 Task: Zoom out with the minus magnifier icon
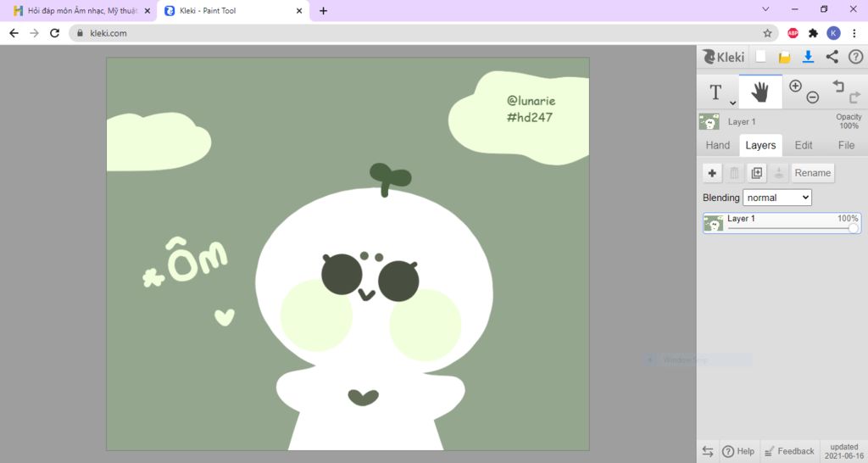812,98
